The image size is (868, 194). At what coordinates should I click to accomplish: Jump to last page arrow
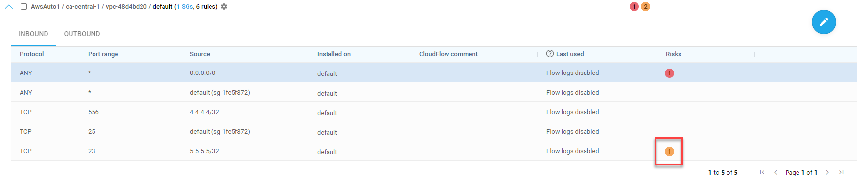click(841, 172)
